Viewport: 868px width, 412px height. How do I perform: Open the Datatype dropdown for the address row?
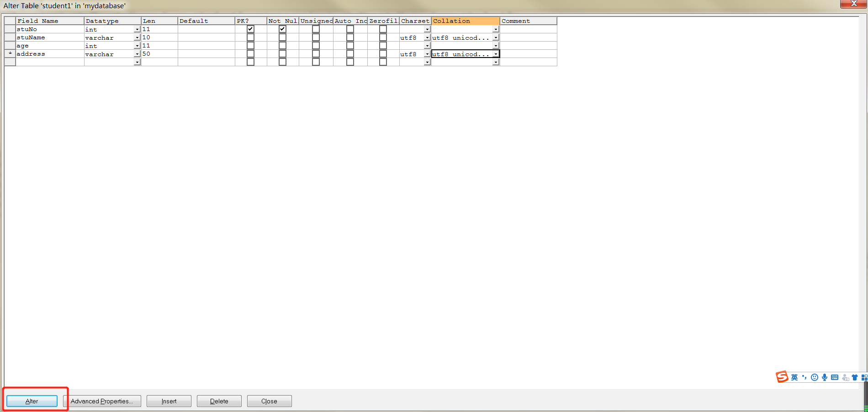pos(137,53)
